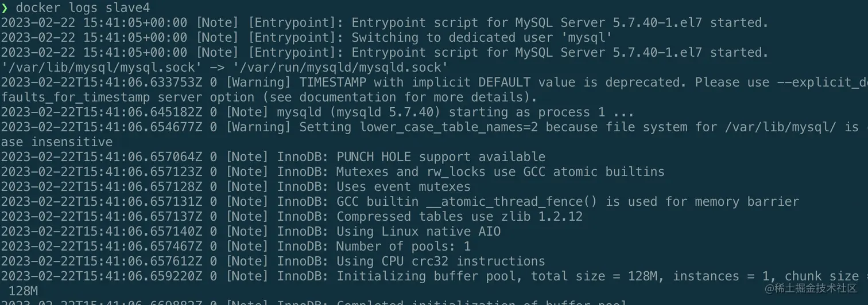Click the '/var/run/mysqld/mysqld.sock' target path

(x=340, y=68)
